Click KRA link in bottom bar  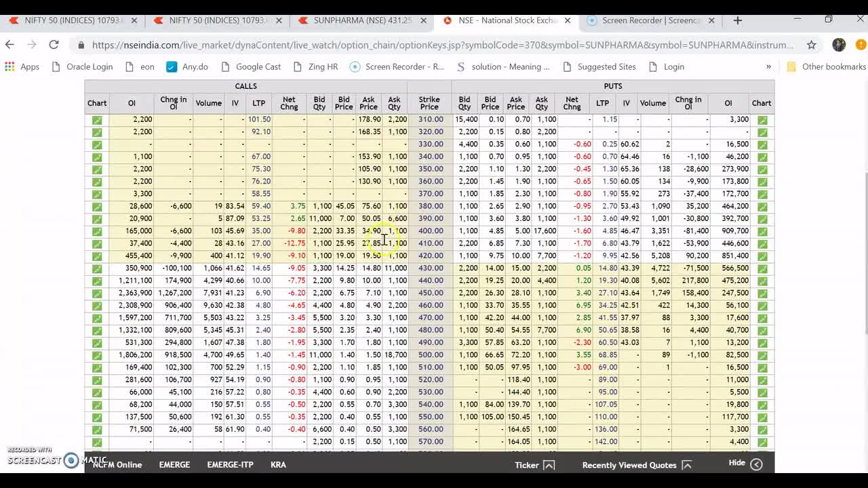click(278, 465)
